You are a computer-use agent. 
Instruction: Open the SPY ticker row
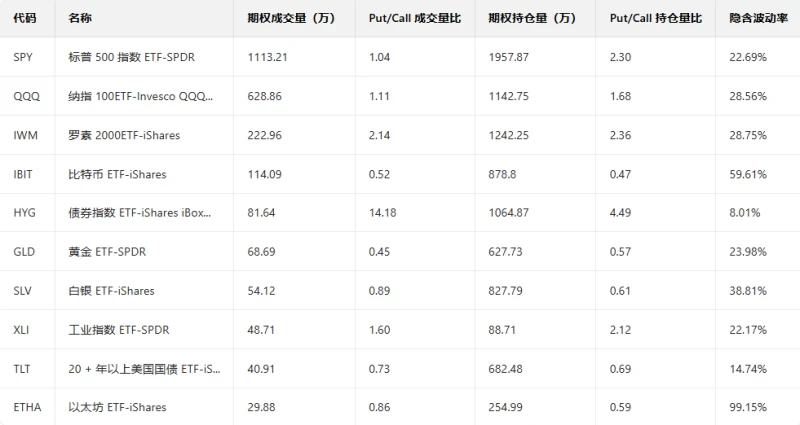24,58
